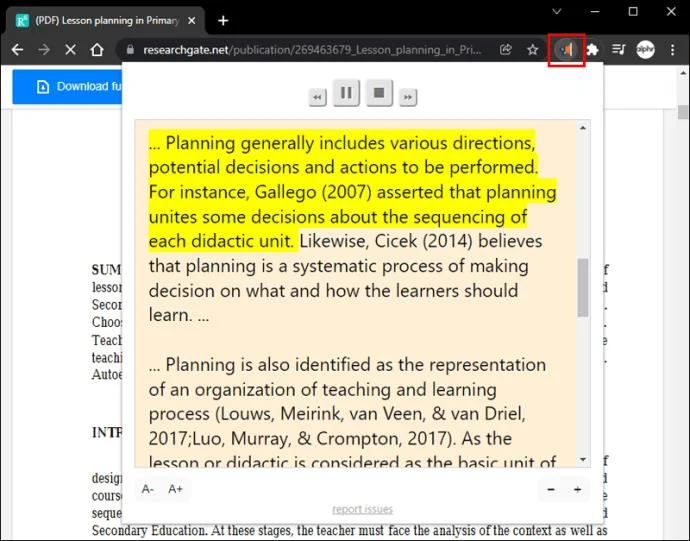The width and height of the screenshot is (690, 541).
Task: Click the reading panel scrollbar thumb
Action: tap(583, 287)
